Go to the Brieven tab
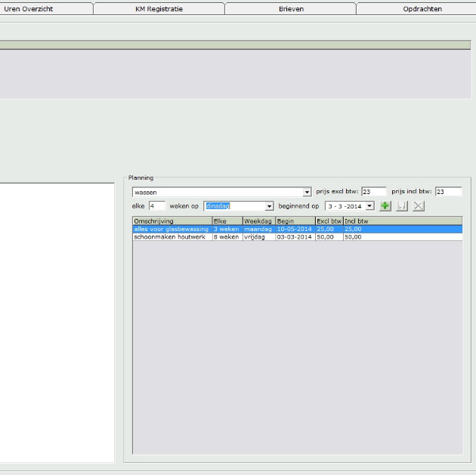The width and height of the screenshot is (476, 475). (290, 9)
